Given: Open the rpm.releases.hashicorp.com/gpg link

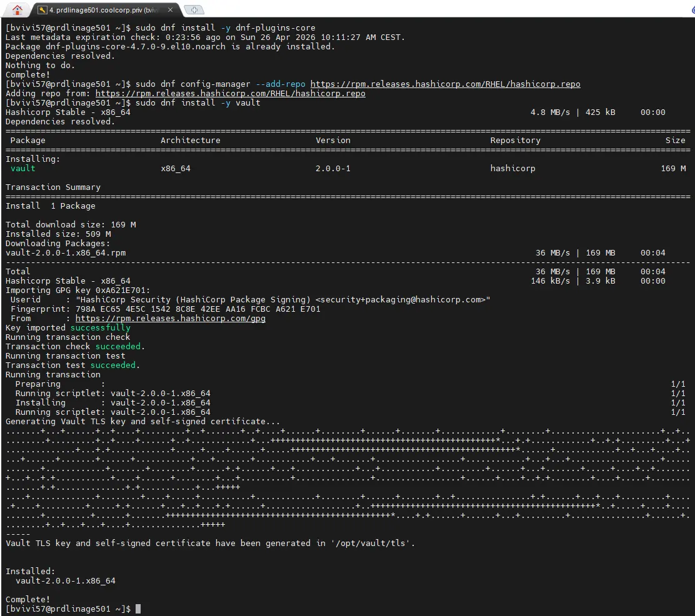Looking at the screenshot, I should click(170, 318).
